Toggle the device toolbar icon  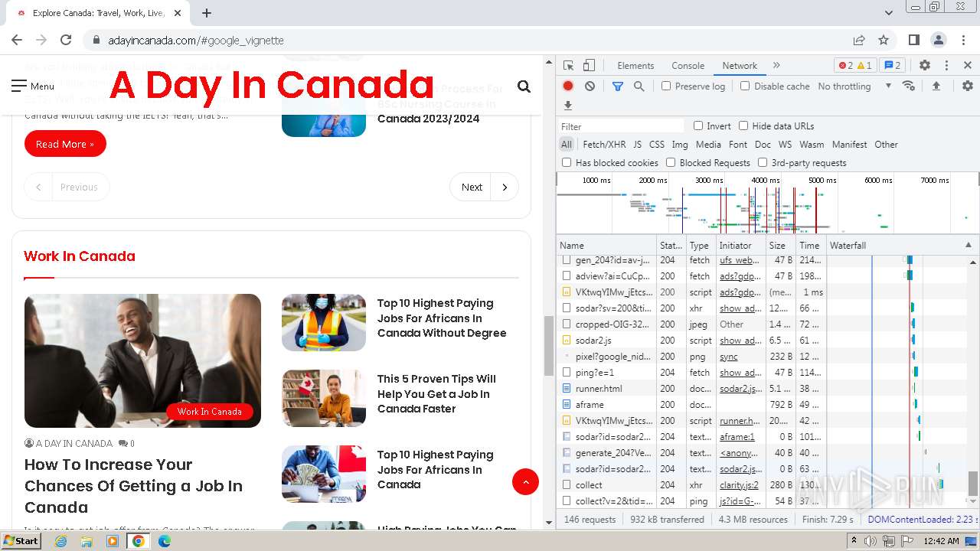589,66
